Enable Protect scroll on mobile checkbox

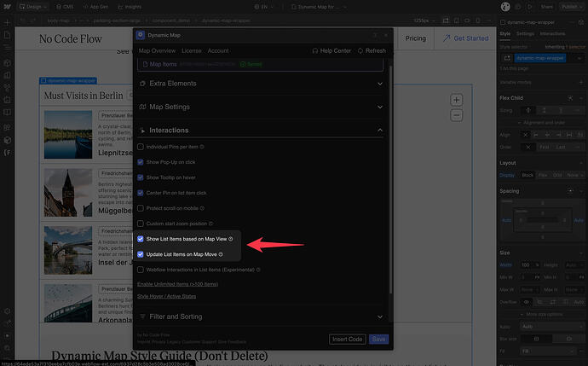click(x=141, y=208)
